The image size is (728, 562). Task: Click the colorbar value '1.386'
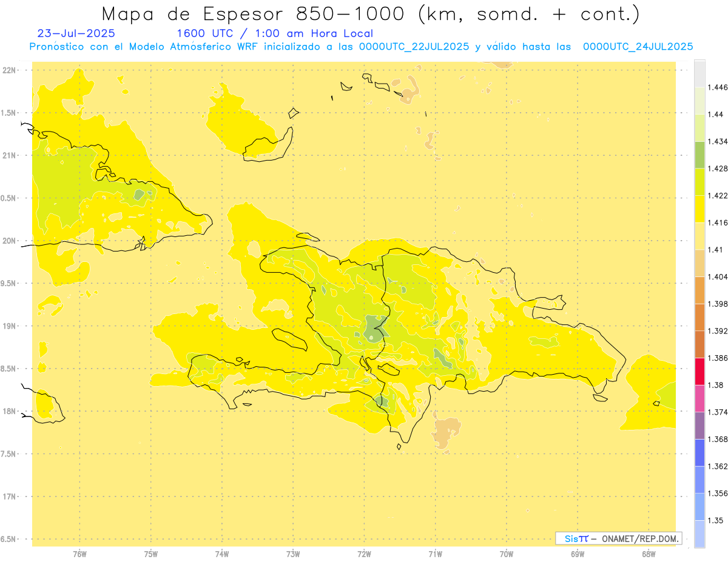pos(718,358)
